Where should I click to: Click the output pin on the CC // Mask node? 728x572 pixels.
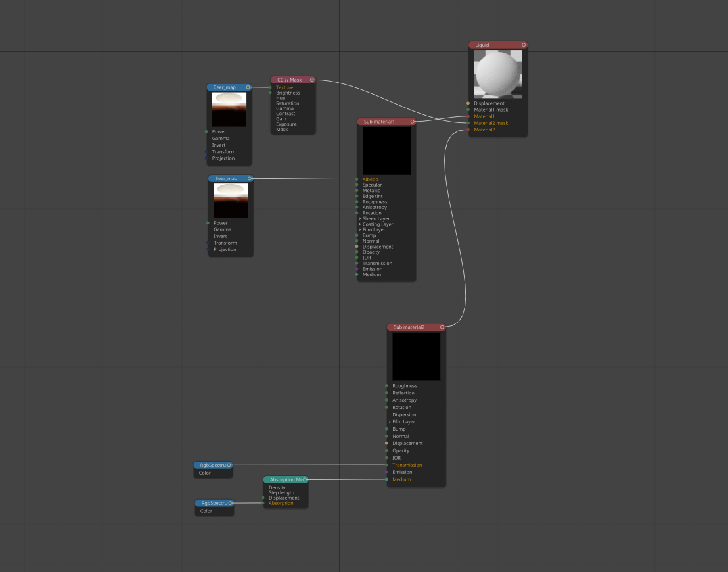312,80
